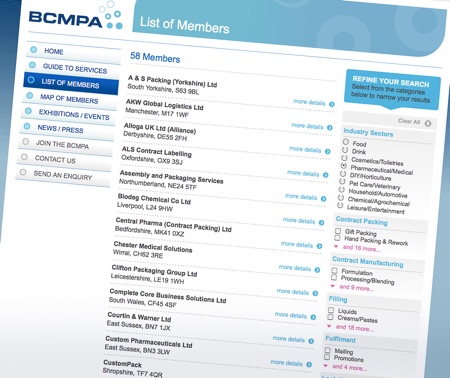Click the 'Industry Sectors' heading
The height and width of the screenshot is (378, 450).
[368, 133]
